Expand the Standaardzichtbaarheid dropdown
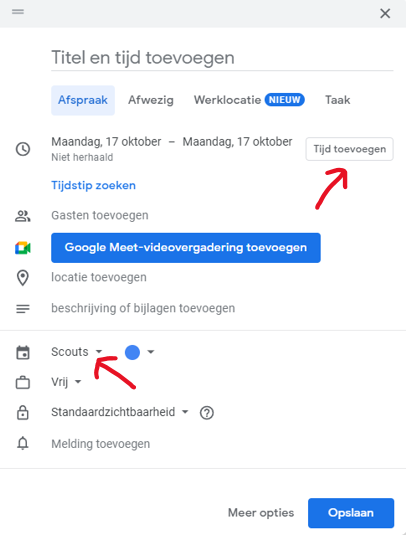This screenshot has height=539, width=409. coord(120,412)
